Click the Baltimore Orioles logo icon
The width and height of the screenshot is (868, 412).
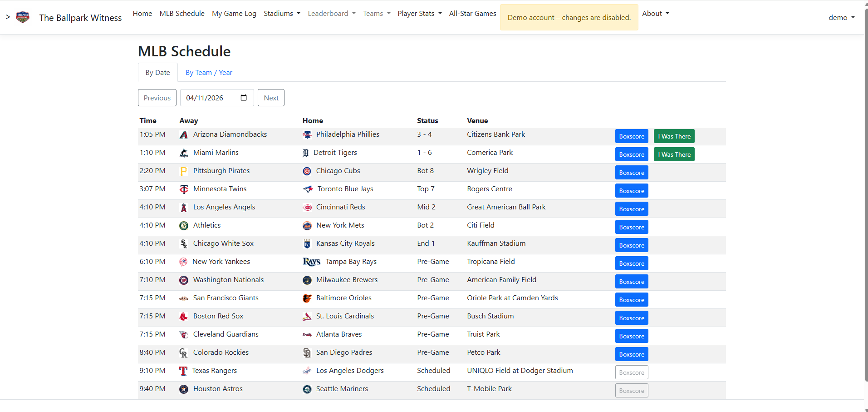coord(307,298)
